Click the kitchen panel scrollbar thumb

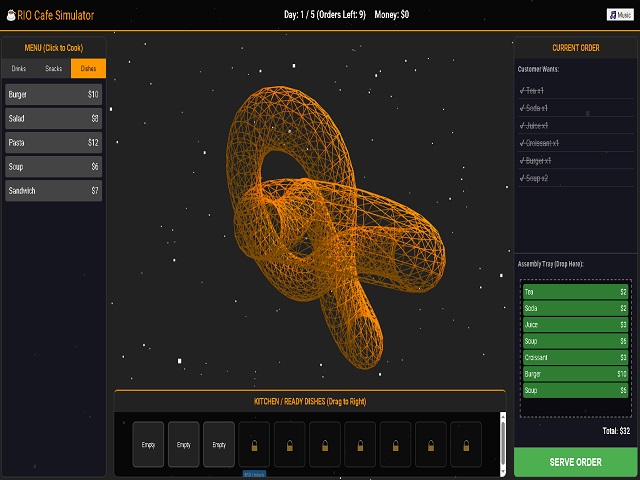click(x=503, y=444)
